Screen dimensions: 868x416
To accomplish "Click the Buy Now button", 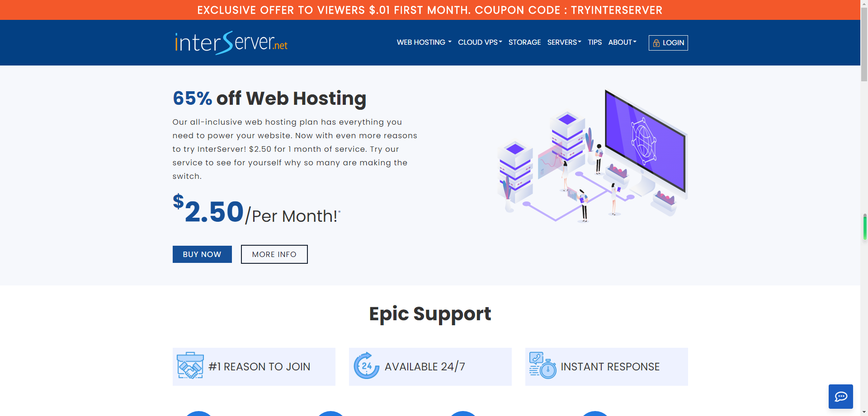I will (x=202, y=254).
